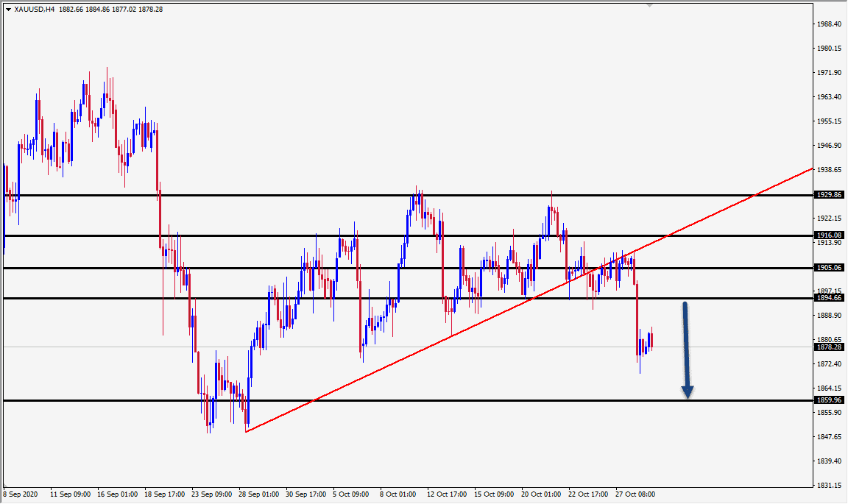This screenshot has height=504, width=848.
Task: Click the 23 Sep 09:00 time label
Action: (211, 494)
